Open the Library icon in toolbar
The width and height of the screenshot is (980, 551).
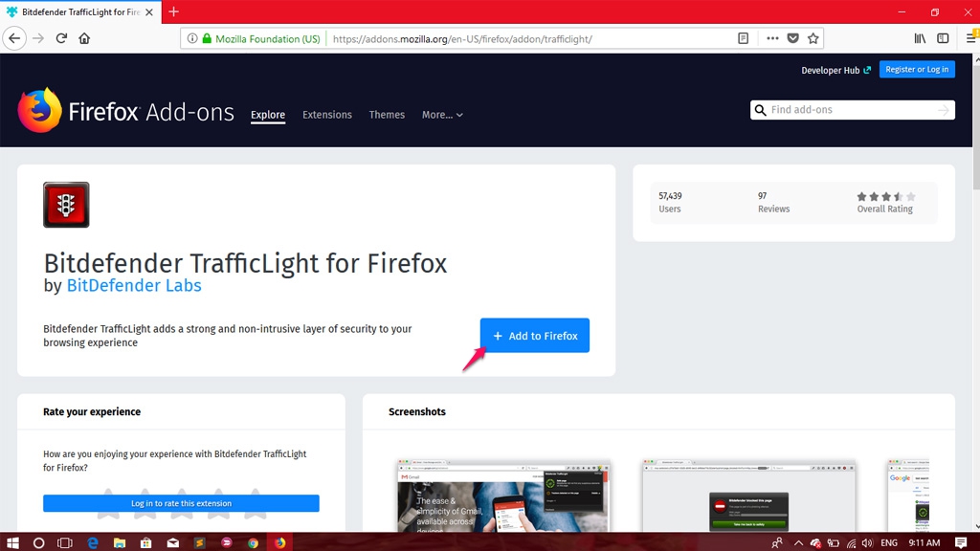(x=920, y=38)
